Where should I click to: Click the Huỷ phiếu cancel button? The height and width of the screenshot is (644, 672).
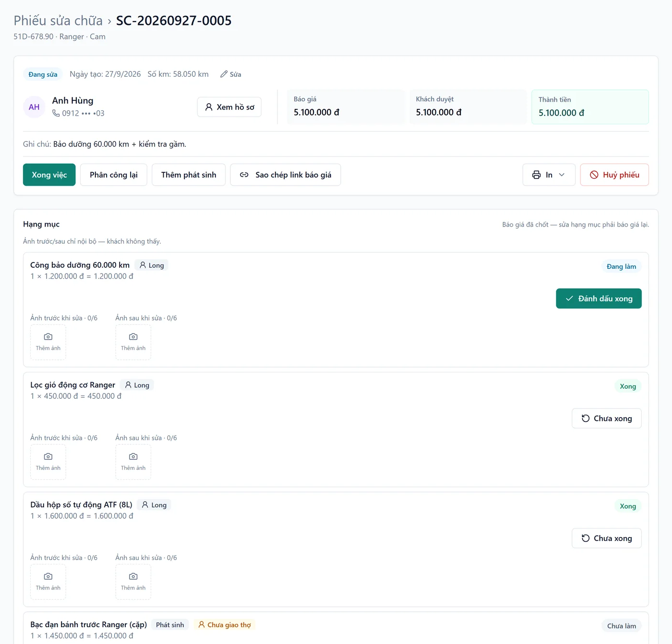pyautogui.click(x=614, y=175)
